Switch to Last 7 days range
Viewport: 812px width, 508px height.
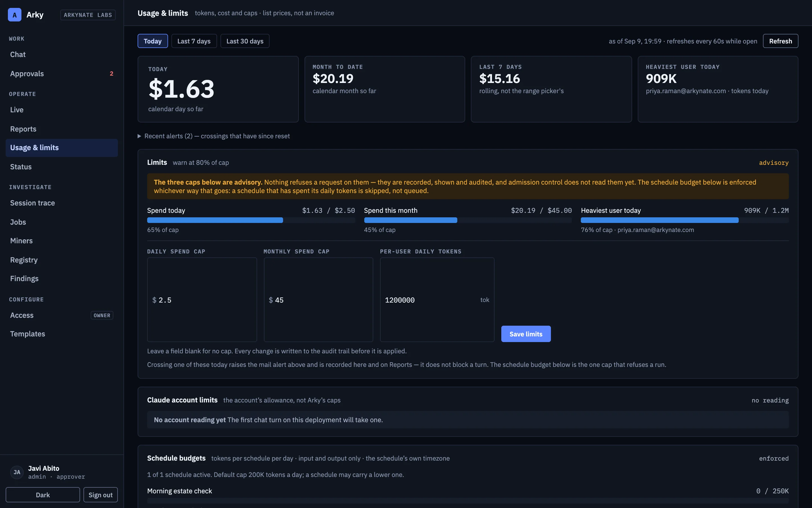pyautogui.click(x=194, y=41)
